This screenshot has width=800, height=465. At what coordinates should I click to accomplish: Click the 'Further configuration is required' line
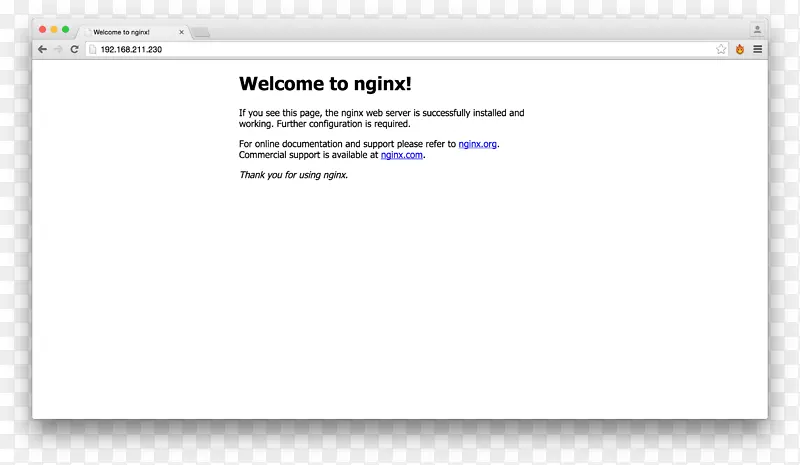pos(343,124)
